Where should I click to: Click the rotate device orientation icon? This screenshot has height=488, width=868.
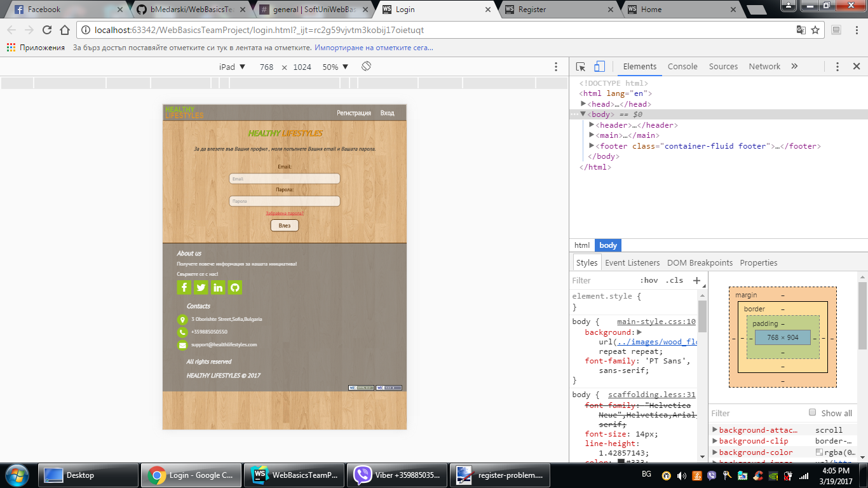pyautogui.click(x=366, y=67)
